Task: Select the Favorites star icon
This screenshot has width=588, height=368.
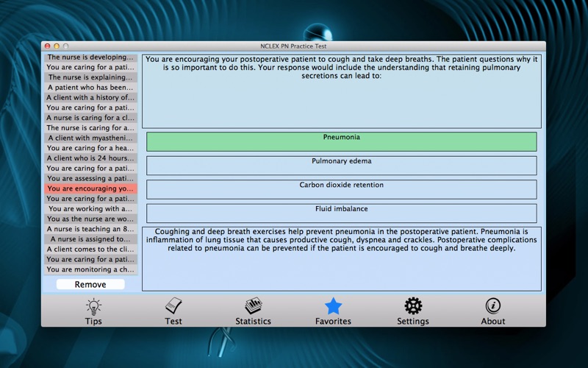Action: click(333, 306)
